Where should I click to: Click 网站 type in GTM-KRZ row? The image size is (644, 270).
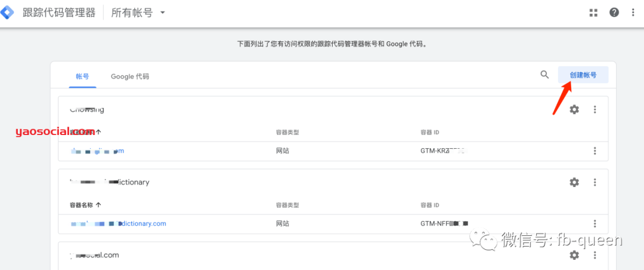[x=283, y=151]
